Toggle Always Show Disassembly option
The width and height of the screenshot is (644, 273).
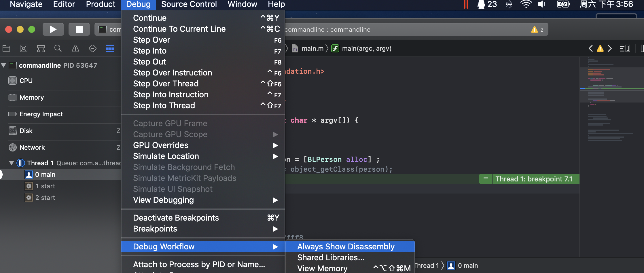point(346,247)
